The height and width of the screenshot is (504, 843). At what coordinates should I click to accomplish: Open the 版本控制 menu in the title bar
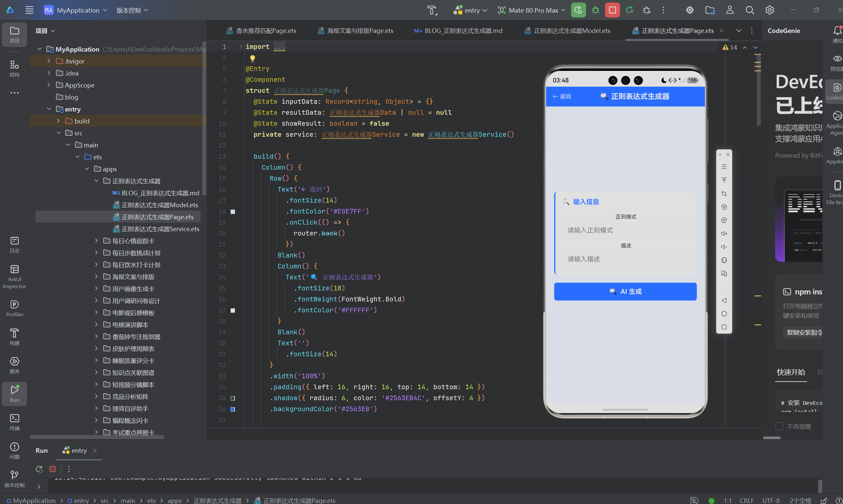pos(132,10)
